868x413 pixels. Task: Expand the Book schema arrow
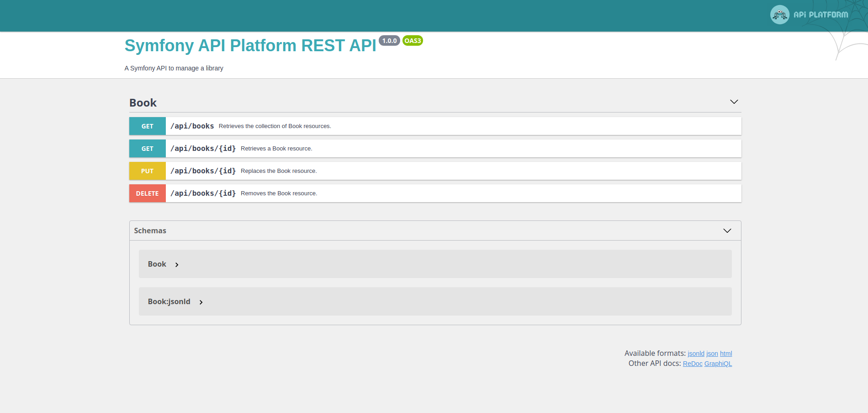pyautogui.click(x=177, y=265)
